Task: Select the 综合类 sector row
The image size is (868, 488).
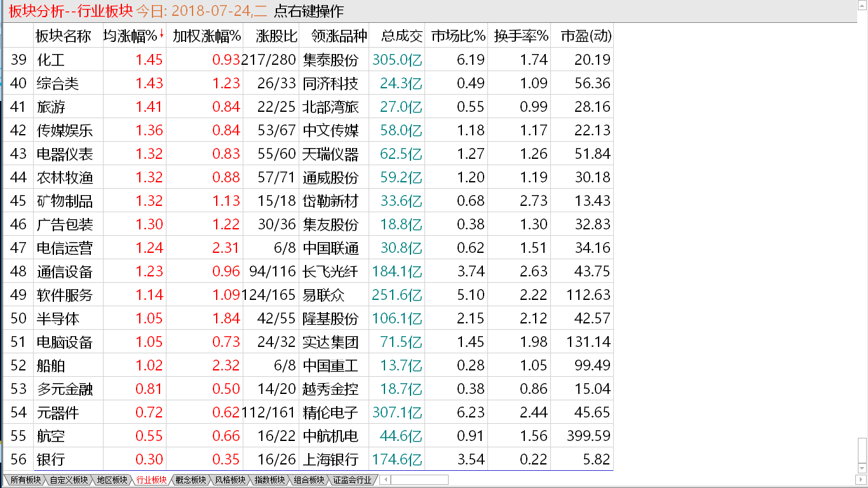Action: [308, 83]
